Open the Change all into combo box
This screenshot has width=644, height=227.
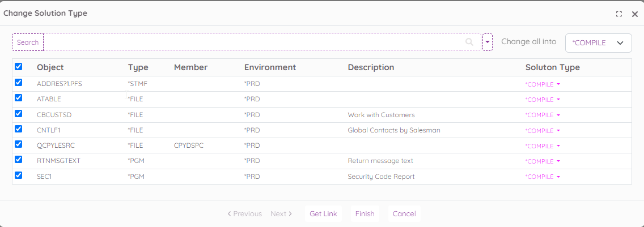click(598, 43)
